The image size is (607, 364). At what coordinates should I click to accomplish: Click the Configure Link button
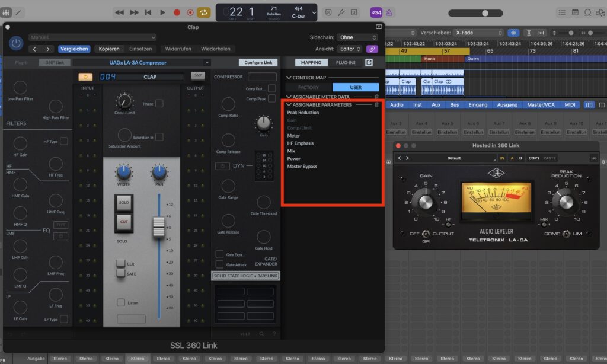coord(258,63)
